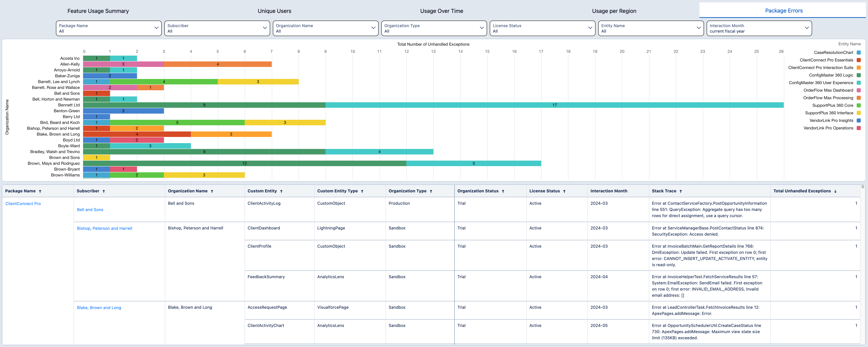Click the Bennett Ltd axis label

point(69,105)
